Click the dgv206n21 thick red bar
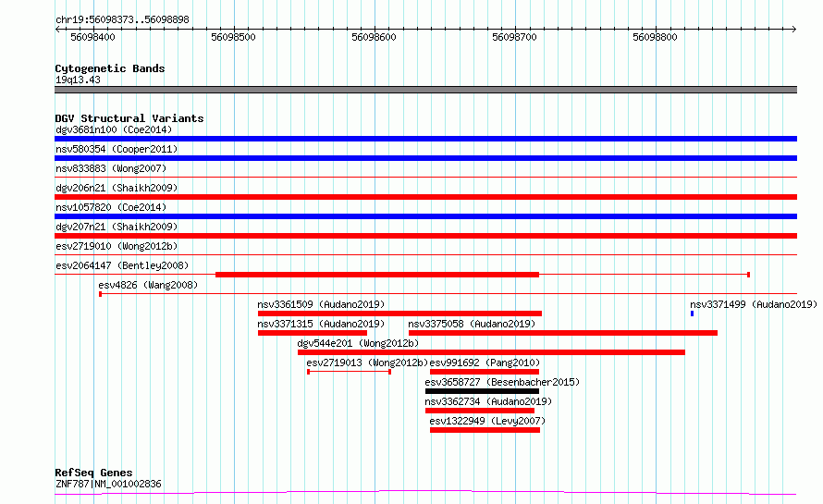823x504 pixels. (x=425, y=197)
